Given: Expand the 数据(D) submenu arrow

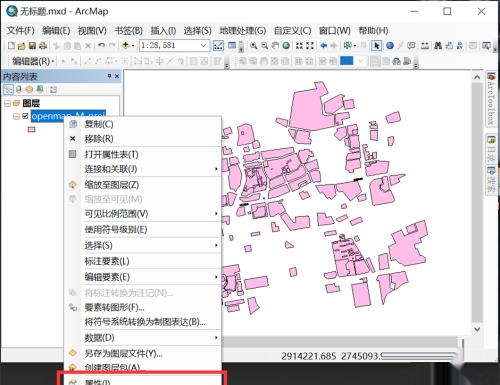Looking at the screenshot, I should click(x=216, y=337).
